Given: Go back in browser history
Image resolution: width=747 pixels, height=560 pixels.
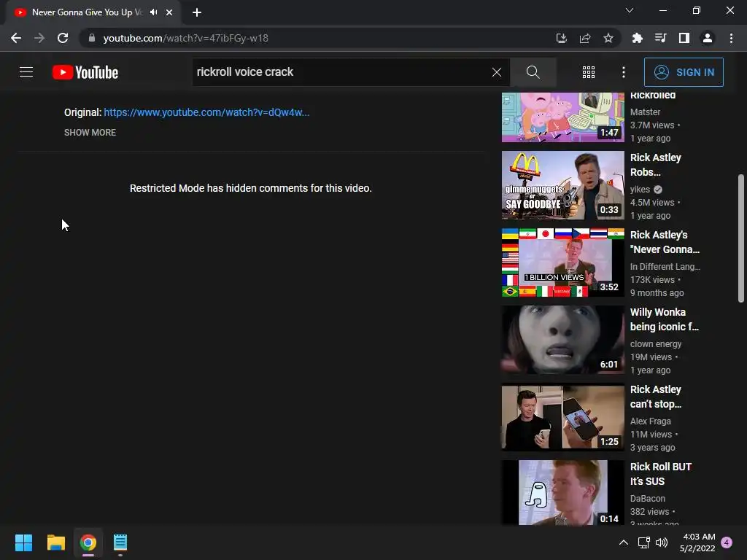Looking at the screenshot, I should (16, 38).
